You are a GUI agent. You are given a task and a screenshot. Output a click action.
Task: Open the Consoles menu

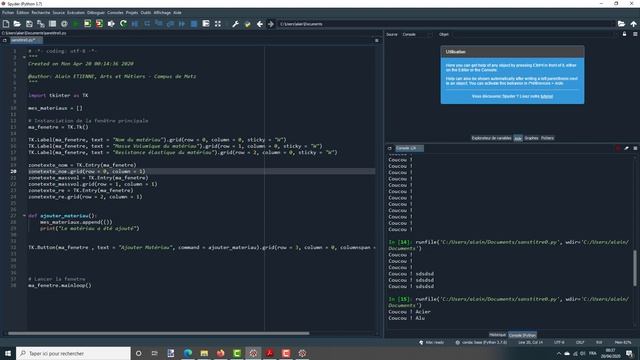click(115, 13)
